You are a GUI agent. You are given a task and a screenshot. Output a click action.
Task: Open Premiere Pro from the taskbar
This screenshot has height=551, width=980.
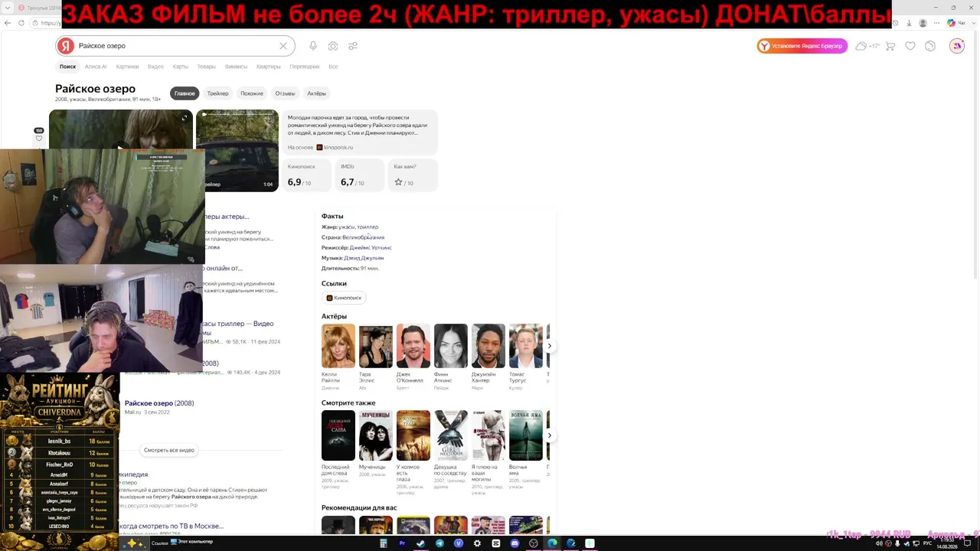(x=402, y=543)
